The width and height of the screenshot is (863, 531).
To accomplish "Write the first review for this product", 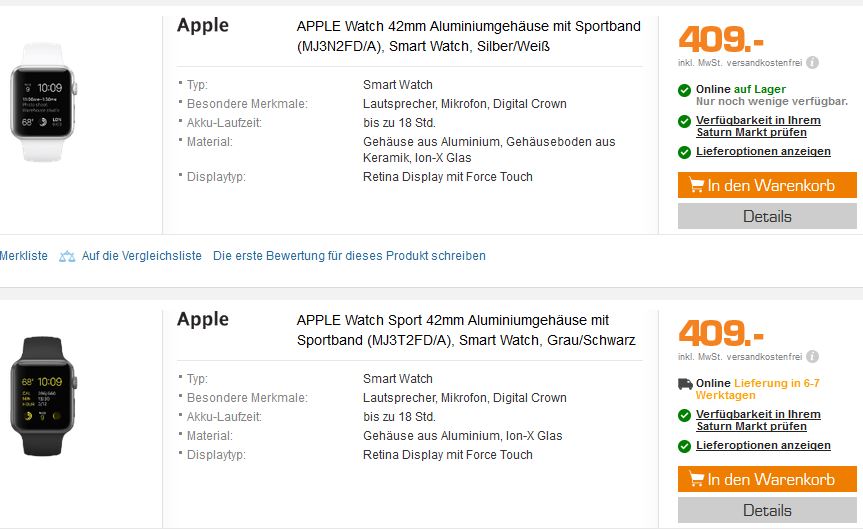I will pyautogui.click(x=349, y=256).
